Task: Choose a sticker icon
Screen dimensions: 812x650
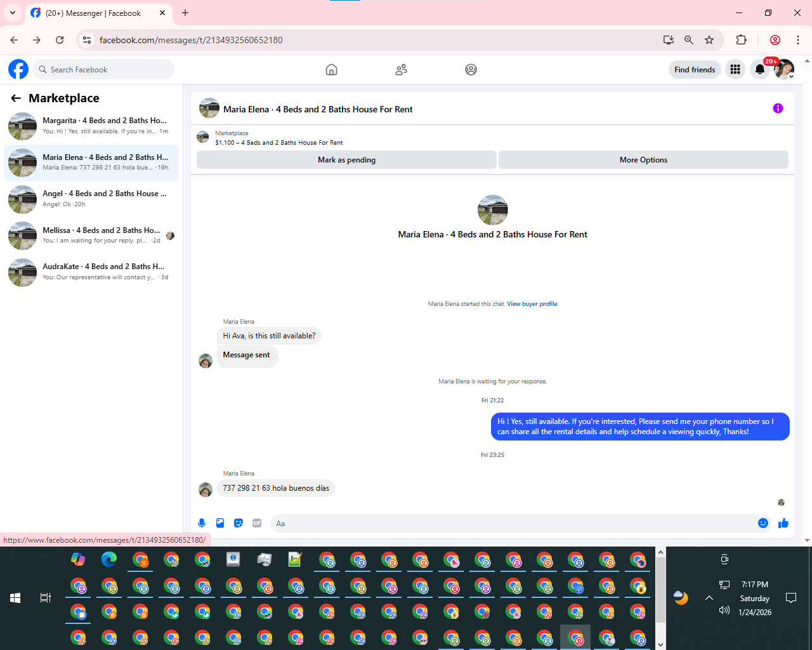Action: [x=239, y=523]
